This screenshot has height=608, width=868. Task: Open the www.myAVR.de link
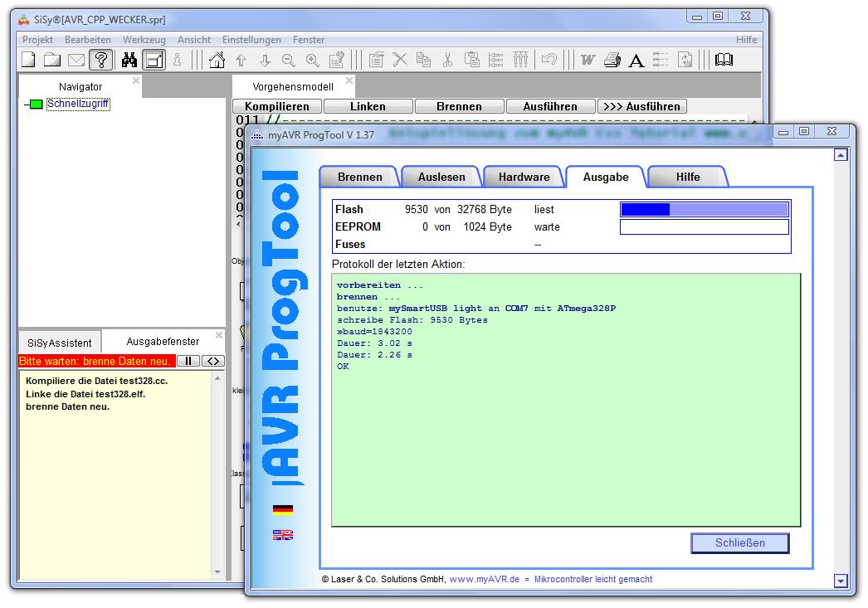point(484,579)
